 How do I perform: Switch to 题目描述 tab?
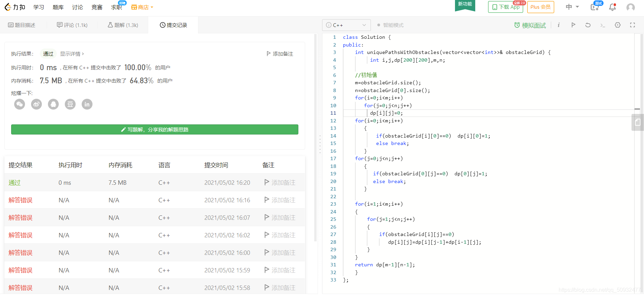22,25
